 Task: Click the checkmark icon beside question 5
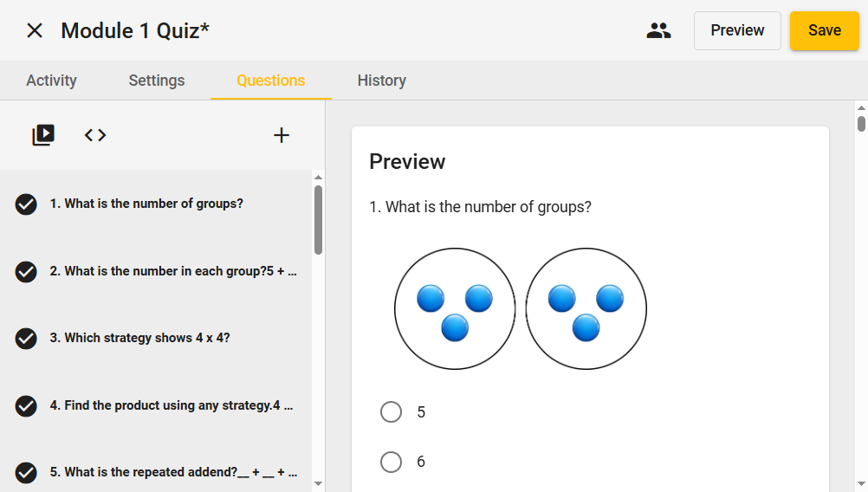(26, 473)
